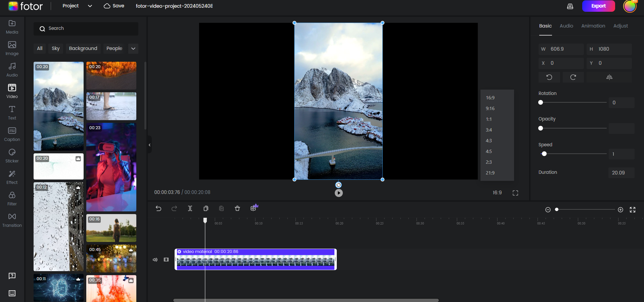Filter videos by All
Image resolution: width=644 pixels, height=302 pixels.
pyautogui.click(x=40, y=49)
